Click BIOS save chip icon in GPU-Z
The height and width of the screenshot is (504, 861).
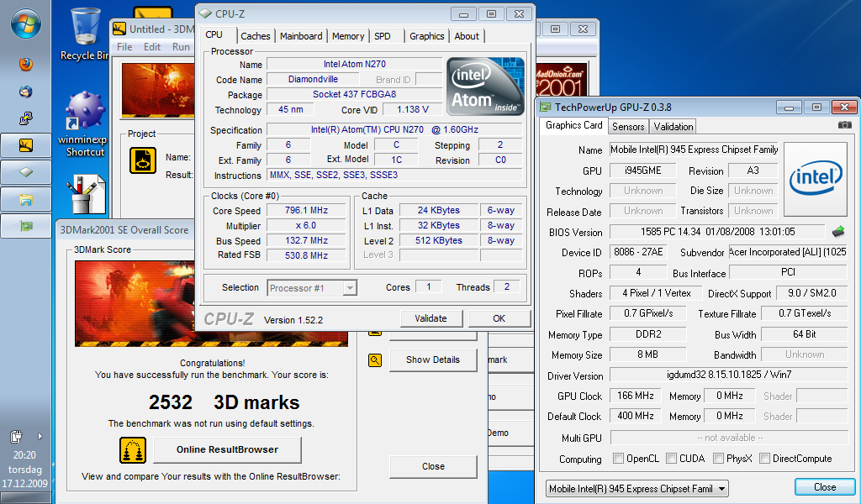[838, 232]
